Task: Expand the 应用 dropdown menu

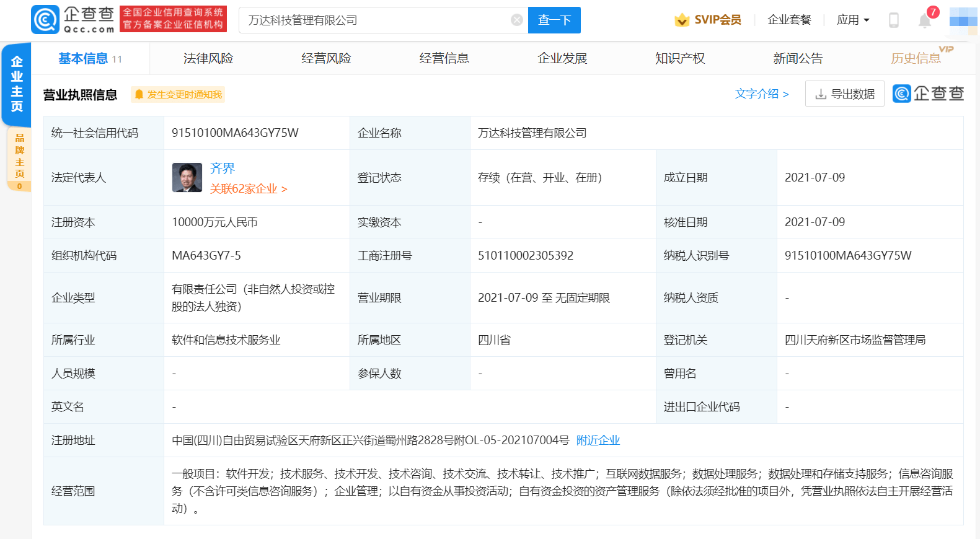Action: point(853,20)
